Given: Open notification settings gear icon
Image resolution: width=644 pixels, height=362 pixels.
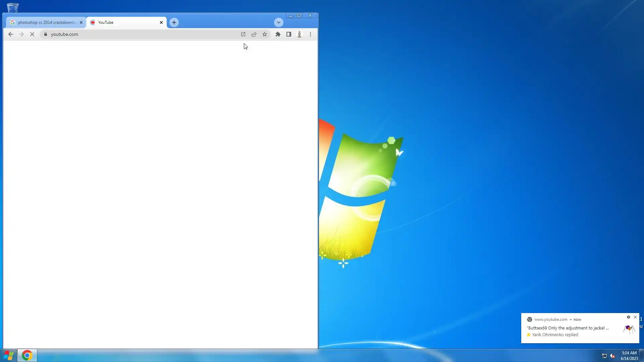Looking at the screenshot, I should [628, 317].
